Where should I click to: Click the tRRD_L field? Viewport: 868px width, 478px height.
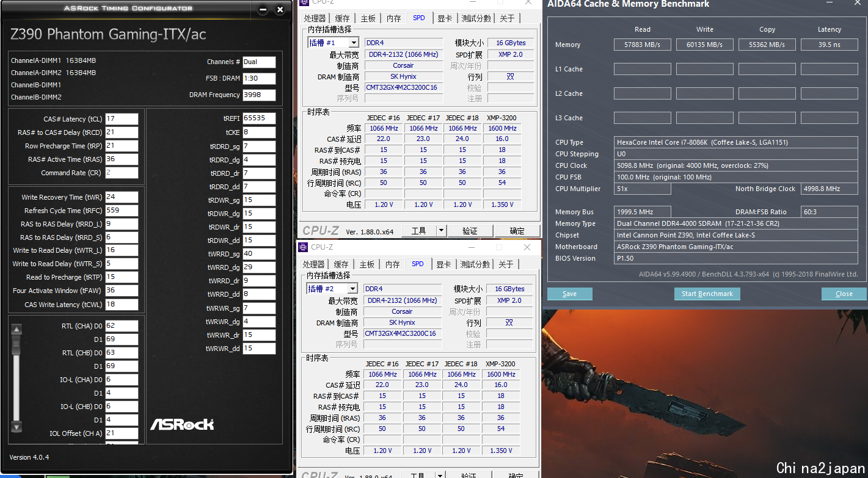[122, 224]
